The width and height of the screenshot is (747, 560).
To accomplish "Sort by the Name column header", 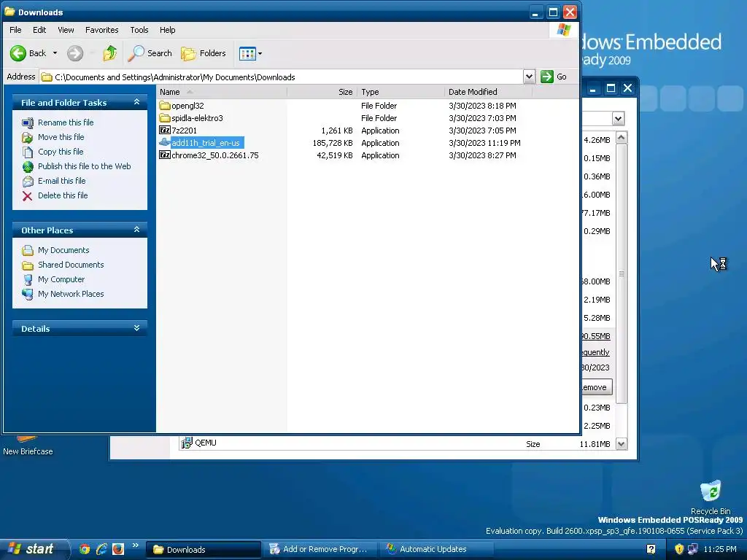I will [222, 92].
